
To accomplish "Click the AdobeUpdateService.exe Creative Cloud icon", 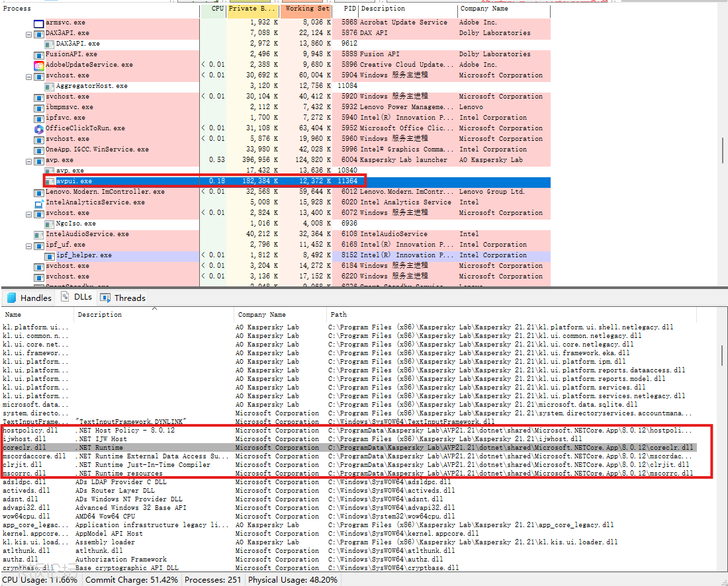I will click(39, 65).
